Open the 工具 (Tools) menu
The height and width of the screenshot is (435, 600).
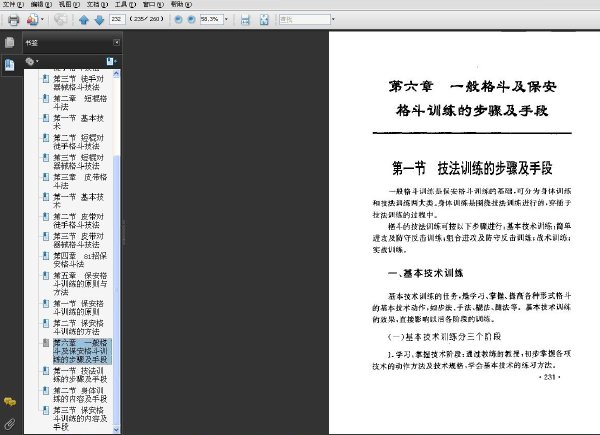pos(126,4)
